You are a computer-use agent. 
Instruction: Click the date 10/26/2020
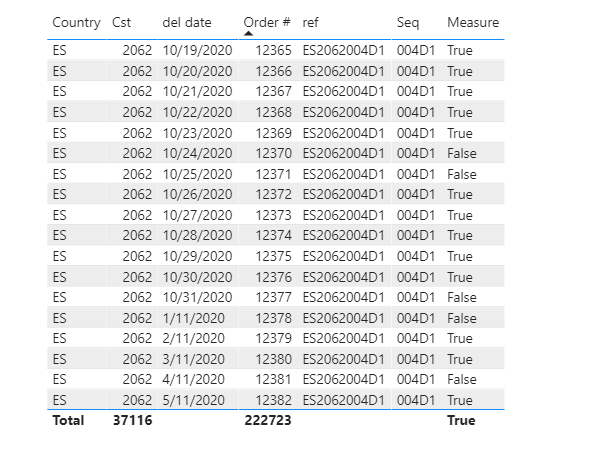pyautogui.click(x=197, y=194)
